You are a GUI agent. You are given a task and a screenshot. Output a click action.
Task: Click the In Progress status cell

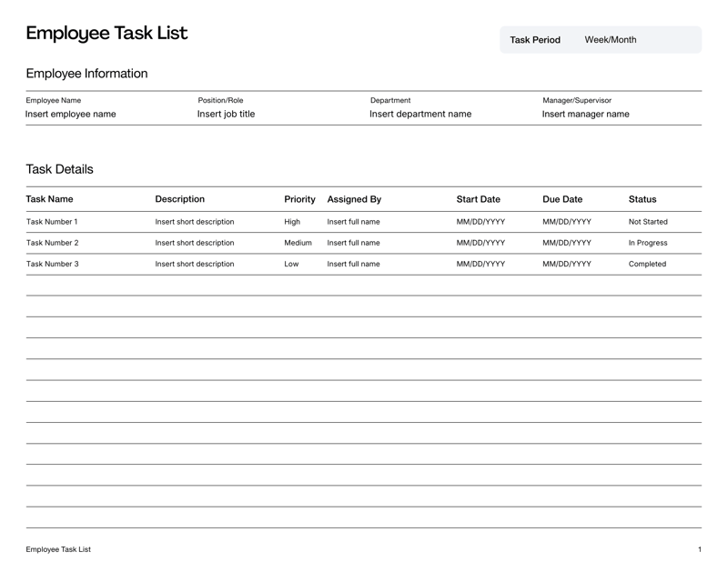coord(647,243)
